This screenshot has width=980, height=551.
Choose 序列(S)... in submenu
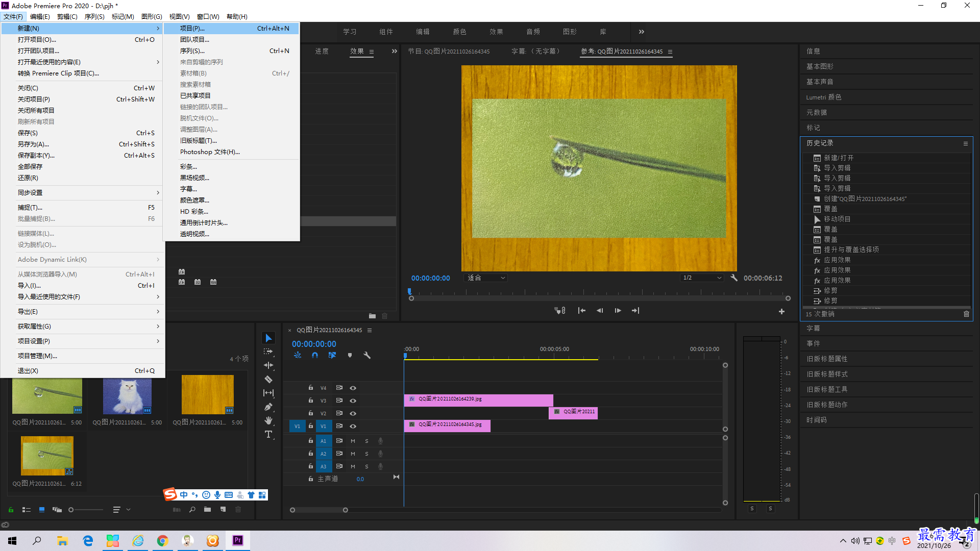[231, 51]
